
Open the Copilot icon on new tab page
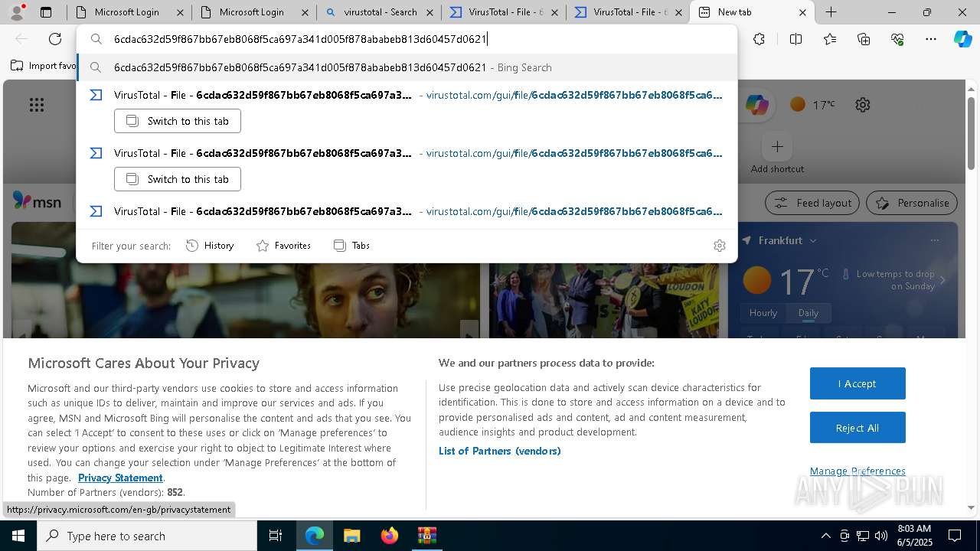click(x=757, y=105)
